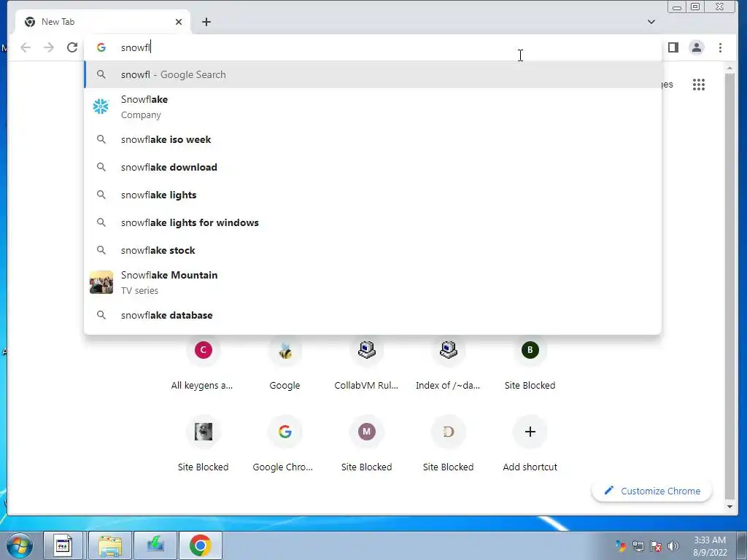Choose 'snowflake lights' suggestion

pyautogui.click(x=373, y=195)
